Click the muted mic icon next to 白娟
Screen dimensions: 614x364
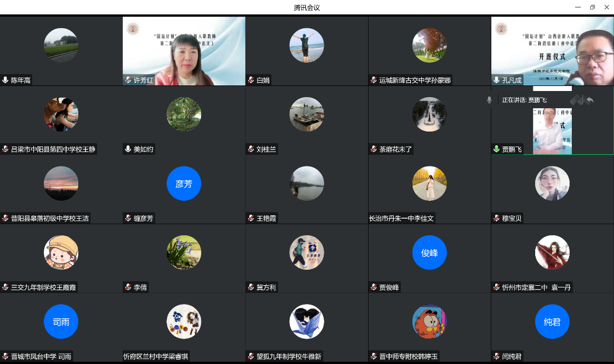(251, 80)
